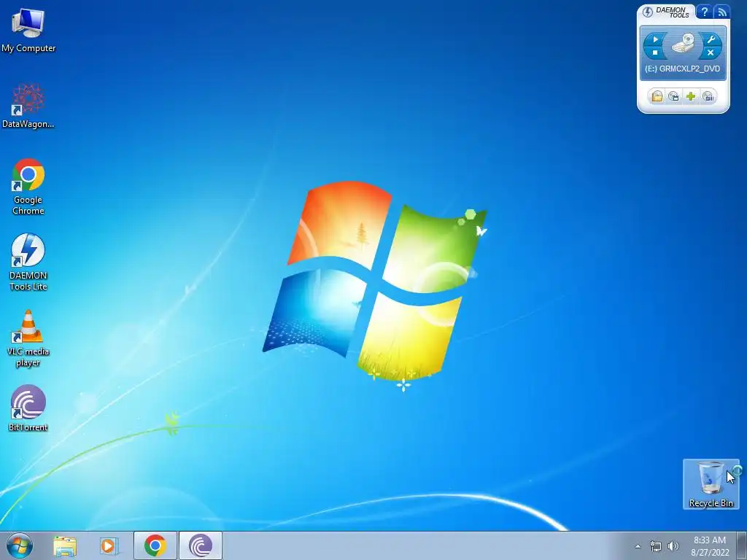
Task: Click the open folder disc icon in the gadget
Action: [657, 97]
